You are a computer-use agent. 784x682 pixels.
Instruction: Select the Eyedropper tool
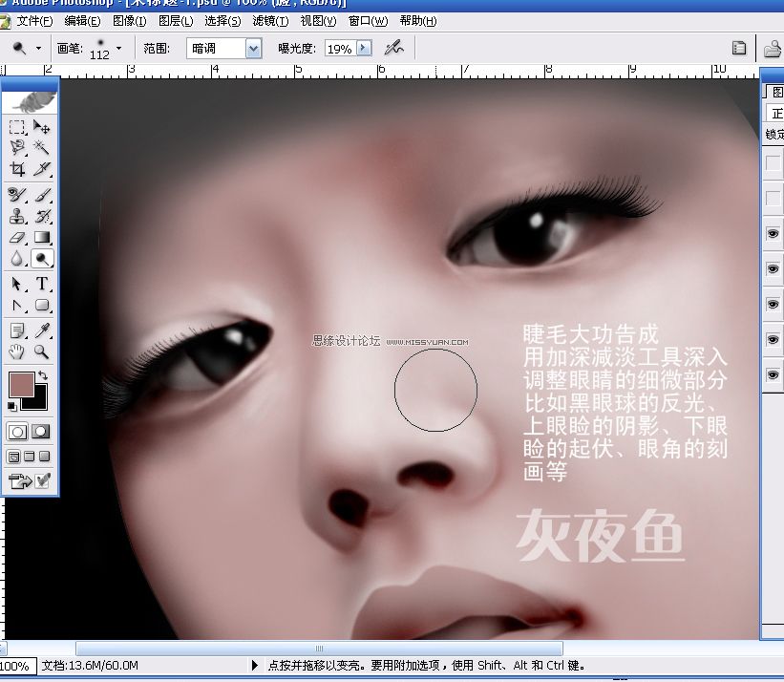42,330
